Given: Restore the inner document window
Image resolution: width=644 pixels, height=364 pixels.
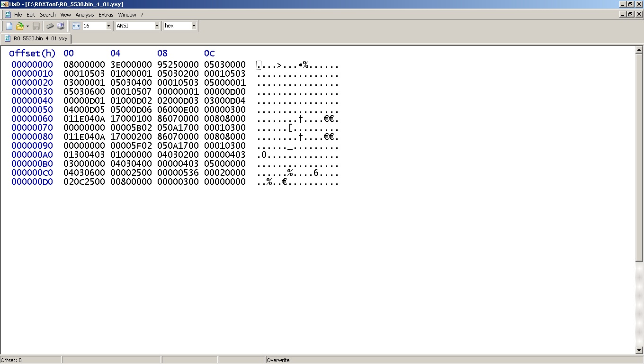Looking at the screenshot, I should coord(631,15).
